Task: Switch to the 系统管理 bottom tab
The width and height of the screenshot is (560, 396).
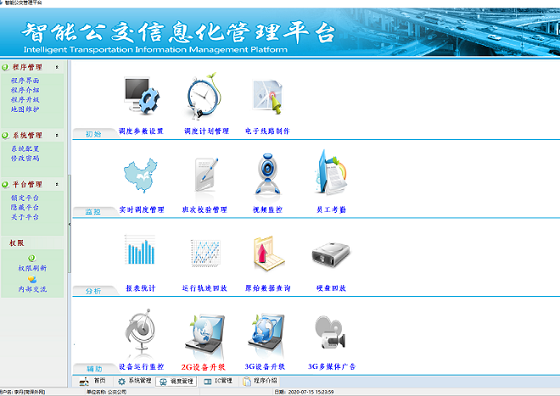Action: pos(135,381)
